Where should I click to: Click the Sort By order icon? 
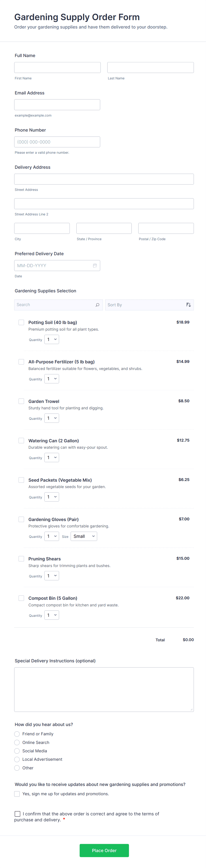(189, 305)
